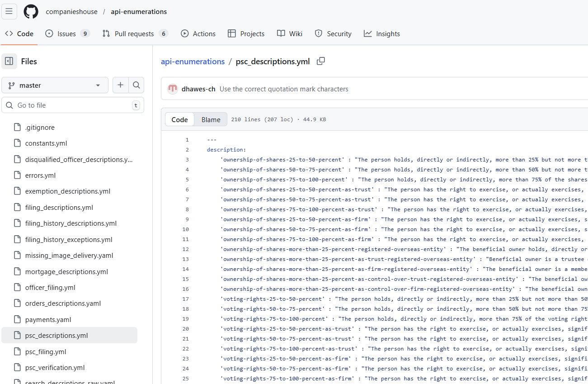Image resolution: width=588 pixels, height=384 pixels.
Task: Click api-enumerations breadcrumb link
Action: 193,62
